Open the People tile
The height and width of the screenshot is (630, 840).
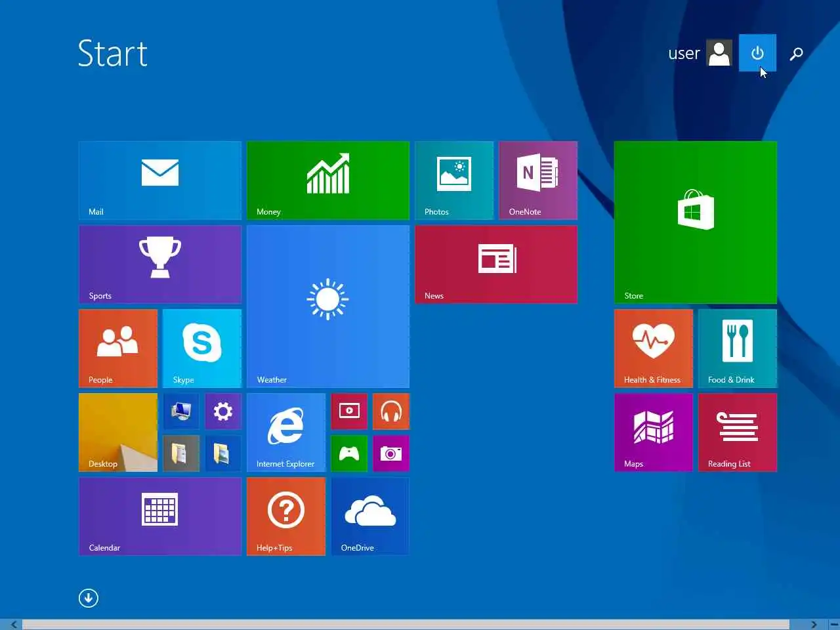(118, 348)
